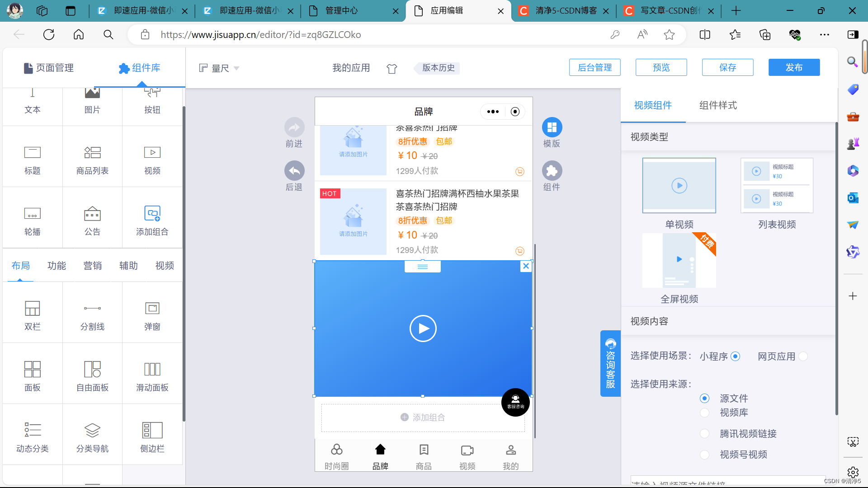Open the browser settings-and-more menu

click(824, 35)
